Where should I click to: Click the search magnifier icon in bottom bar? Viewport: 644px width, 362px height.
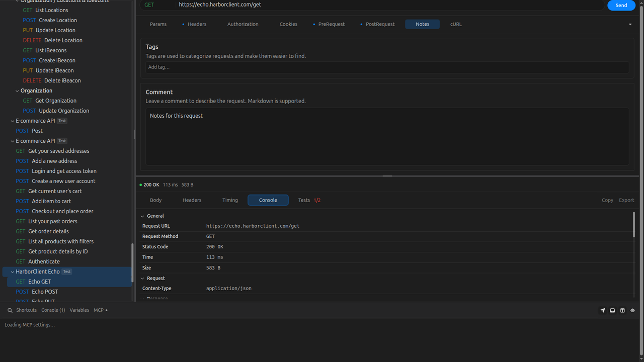[x=10, y=310]
